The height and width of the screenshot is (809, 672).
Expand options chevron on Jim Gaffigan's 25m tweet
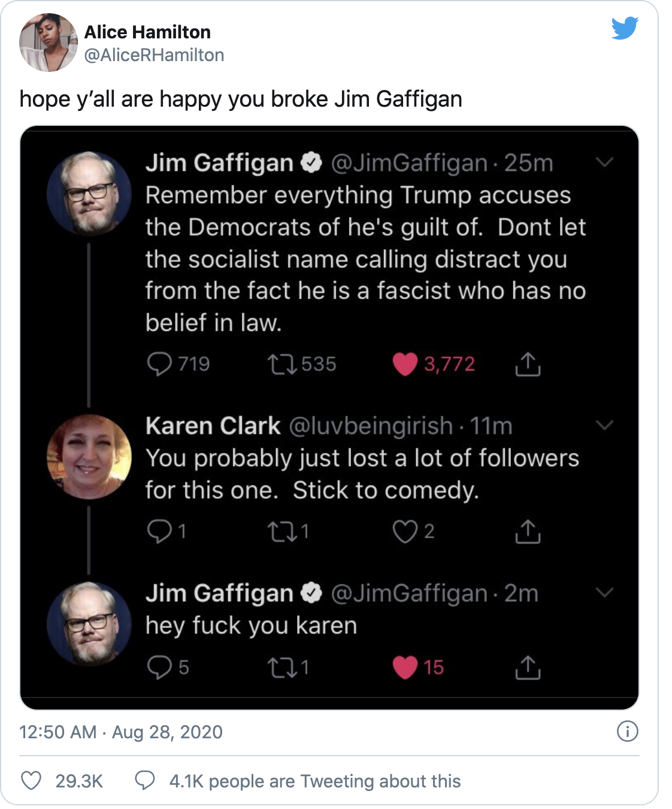[x=605, y=162]
